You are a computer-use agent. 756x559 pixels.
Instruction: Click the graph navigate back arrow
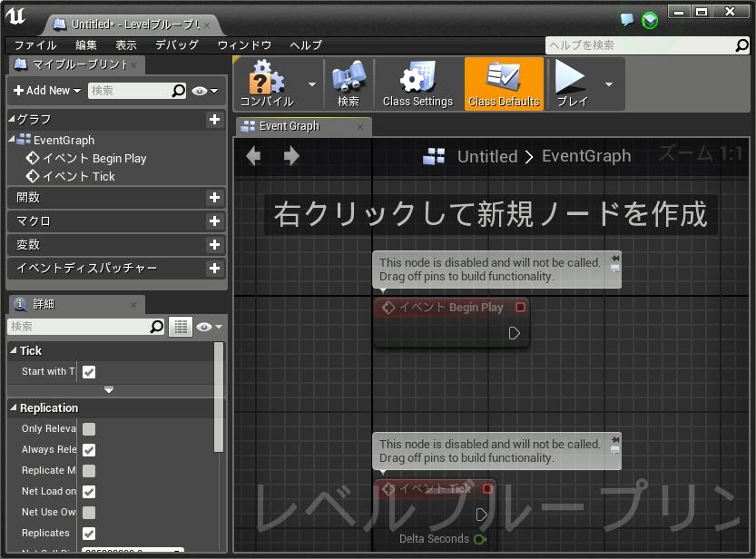[253, 156]
